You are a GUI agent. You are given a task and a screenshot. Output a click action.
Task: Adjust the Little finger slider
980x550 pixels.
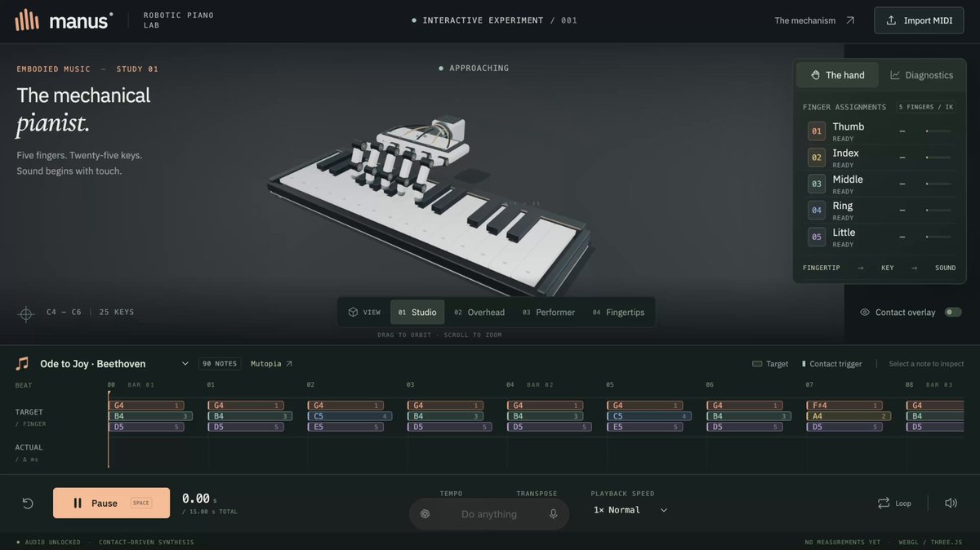[938, 237]
